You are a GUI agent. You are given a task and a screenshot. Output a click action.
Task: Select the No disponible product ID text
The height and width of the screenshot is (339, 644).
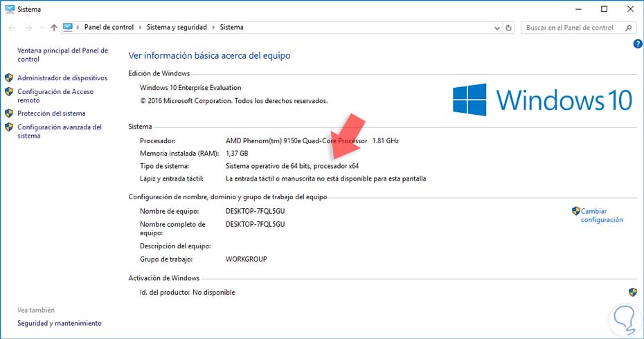pyautogui.click(x=214, y=293)
